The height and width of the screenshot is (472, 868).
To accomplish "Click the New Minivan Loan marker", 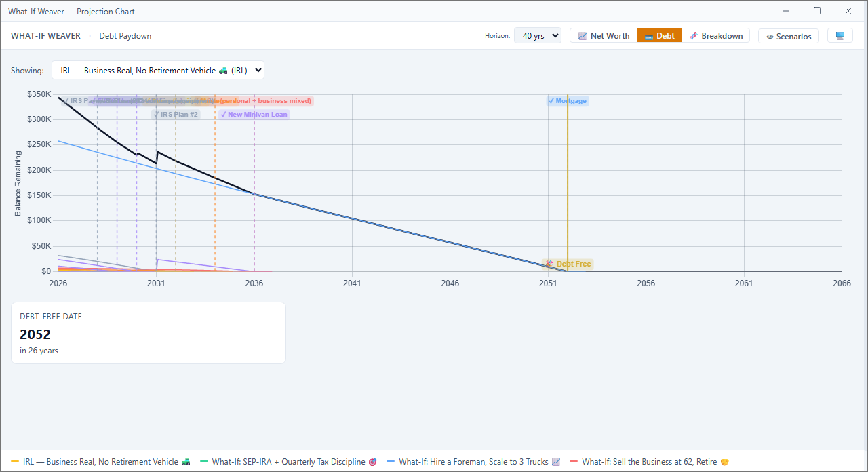I will point(254,115).
